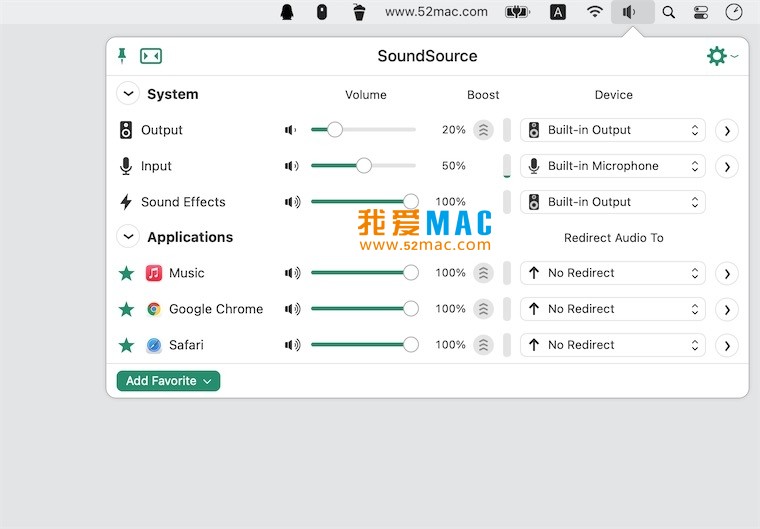Adjust the Music volume slider
Image resolution: width=760 pixels, height=529 pixels.
pyautogui.click(x=364, y=273)
